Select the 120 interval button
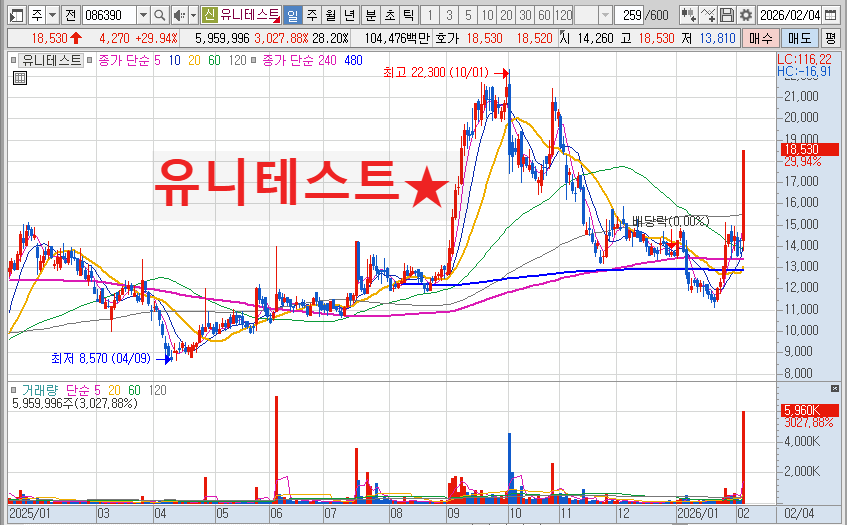This screenshot has width=847, height=525. [x=563, y=15]
